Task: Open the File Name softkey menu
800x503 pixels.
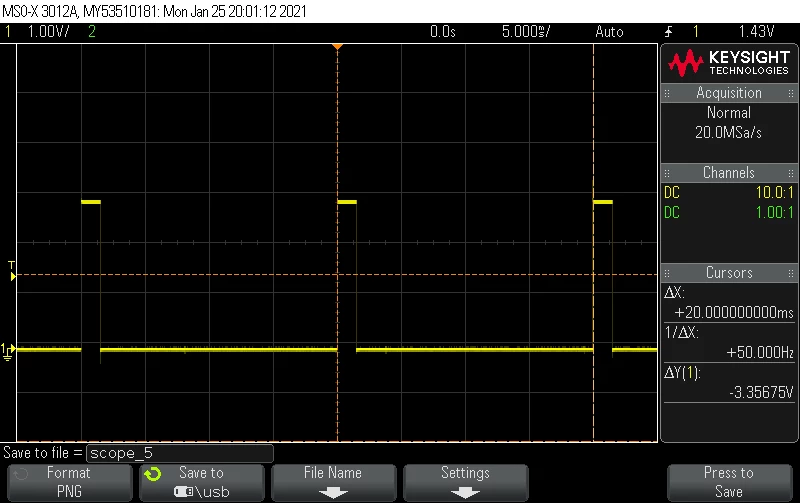Action: [333, 482]
